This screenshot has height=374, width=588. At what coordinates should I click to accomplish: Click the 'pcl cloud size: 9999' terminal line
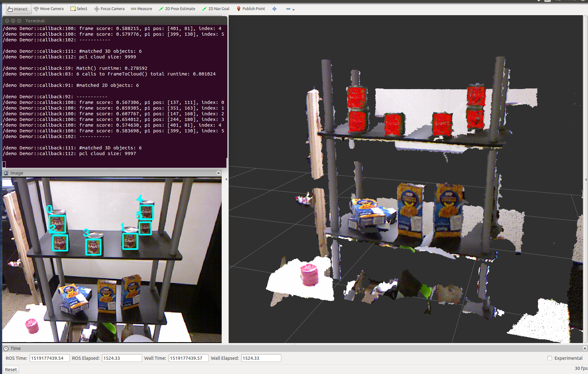pos(69,57)
